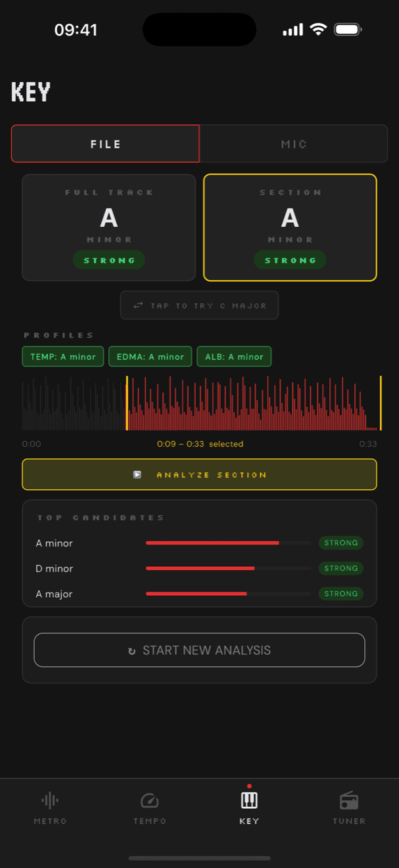The width and height of the screenshot is (399, 868).
Task: Click the yellow selection end marker
Action: pos(381,403)
